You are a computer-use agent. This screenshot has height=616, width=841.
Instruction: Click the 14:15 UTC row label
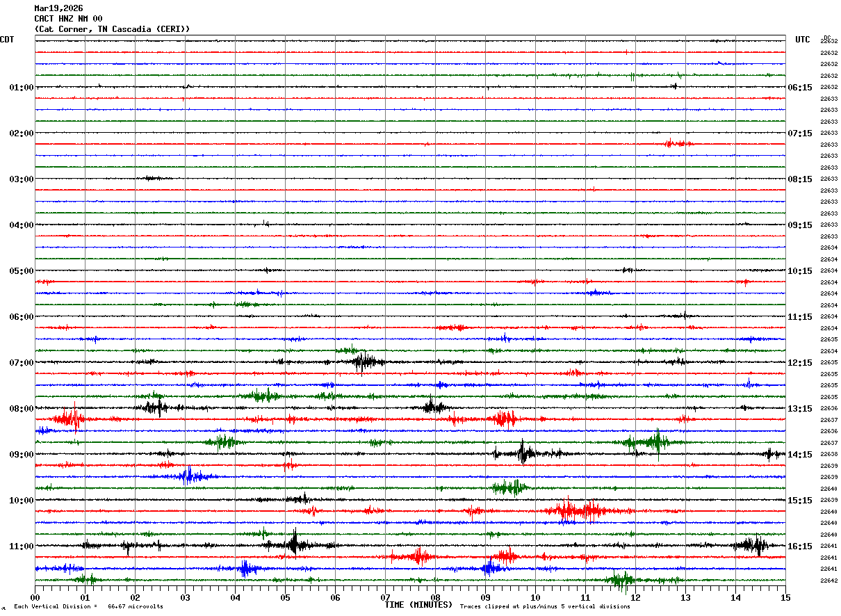pos(800,455)
